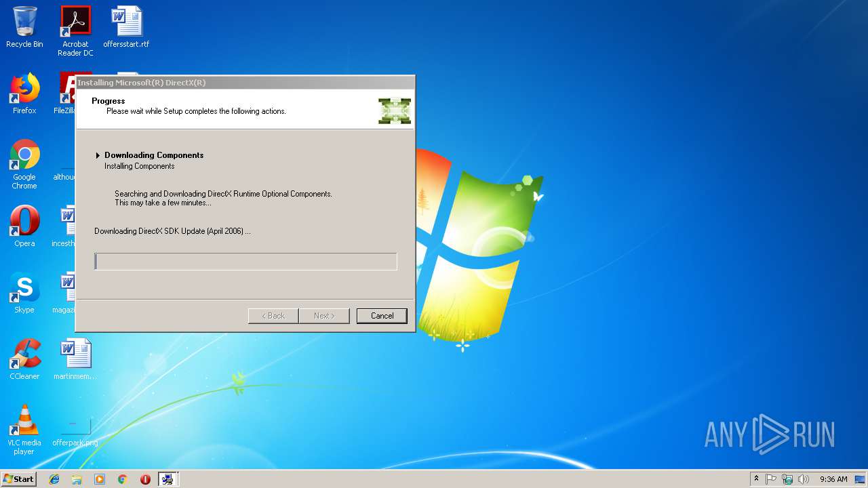
Task: Click "Please wait while Setup completes" text
Action: pyautogui.click(x=196, y=111)
